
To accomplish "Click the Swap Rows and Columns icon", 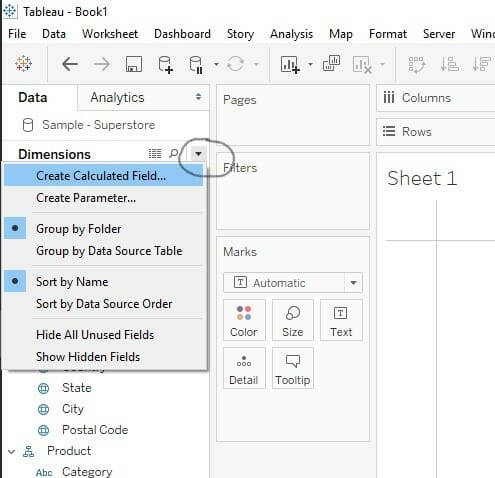I will pos(417,64).
